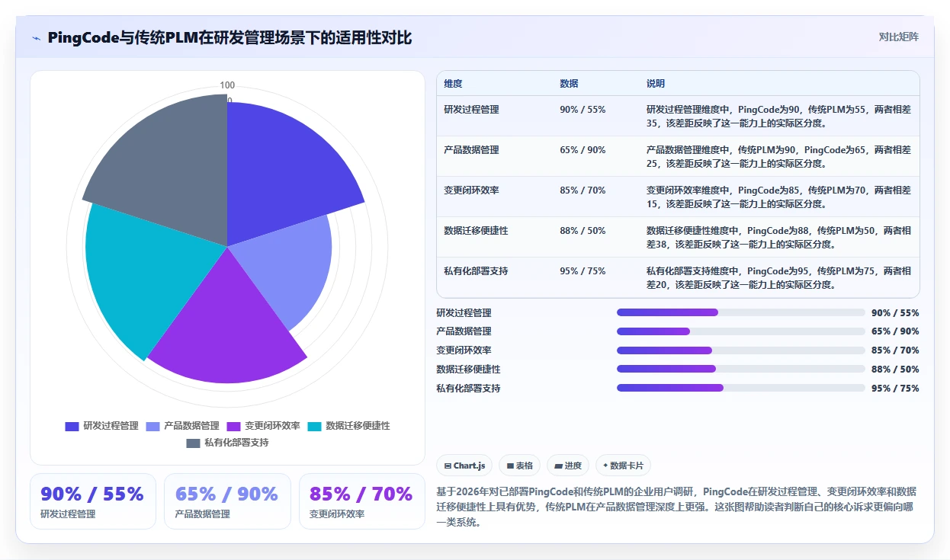Click the 对比矩阵 label in header

(899, 37)
